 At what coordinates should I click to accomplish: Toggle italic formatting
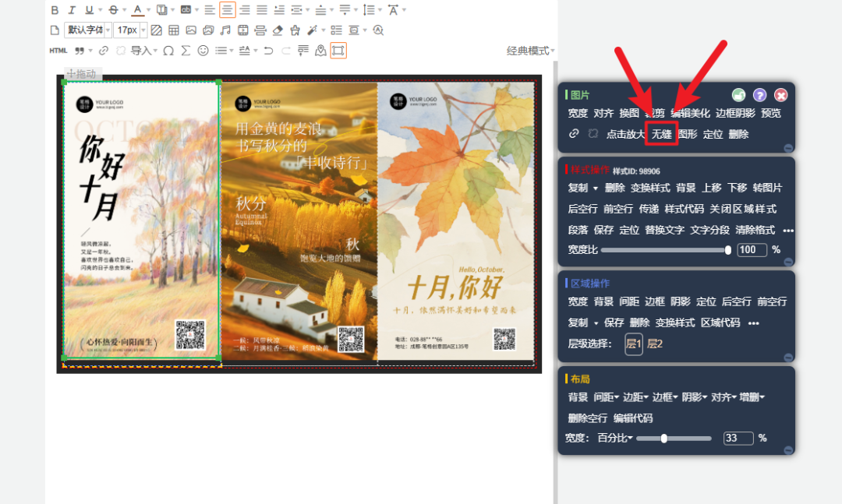[x=72, y=9]
